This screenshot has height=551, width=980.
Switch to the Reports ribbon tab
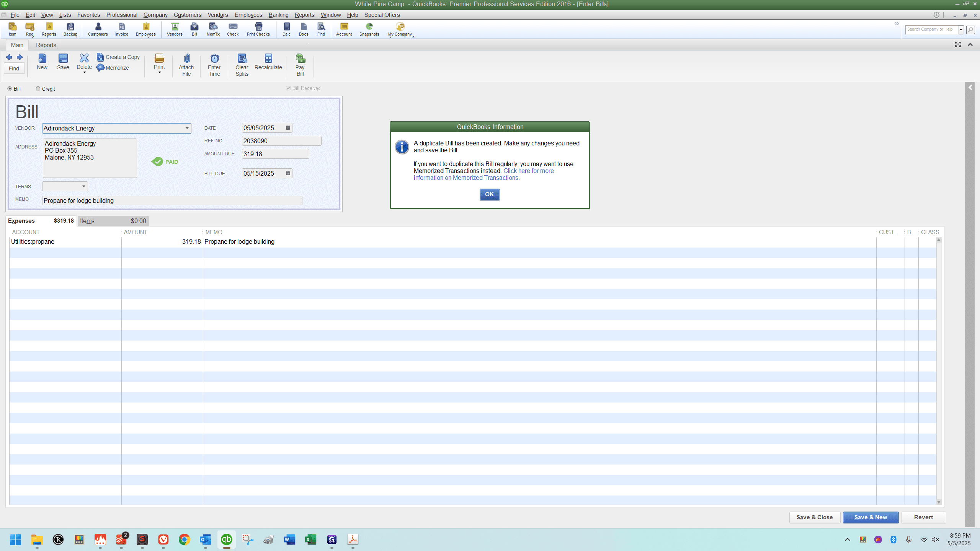click(x=46, y=45)
